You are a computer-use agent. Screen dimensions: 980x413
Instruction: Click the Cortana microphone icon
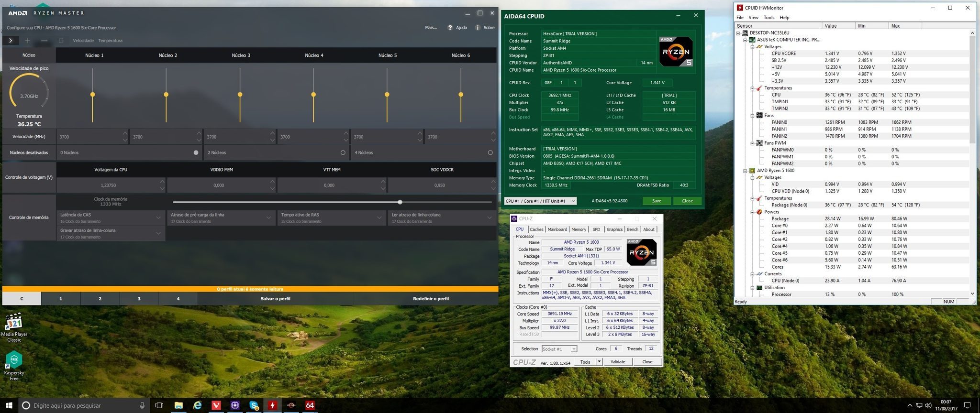click(142, 405)
